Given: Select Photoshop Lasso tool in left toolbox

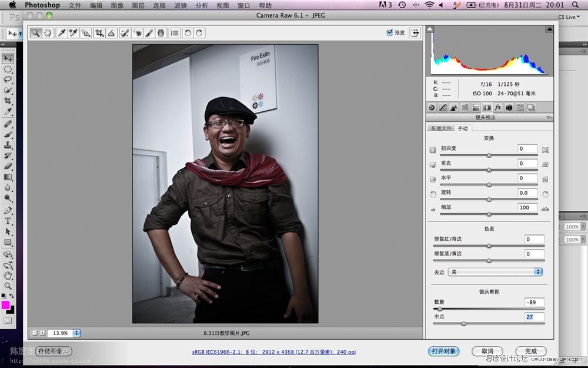Looking at the screenshot, I should click(8, 79).
